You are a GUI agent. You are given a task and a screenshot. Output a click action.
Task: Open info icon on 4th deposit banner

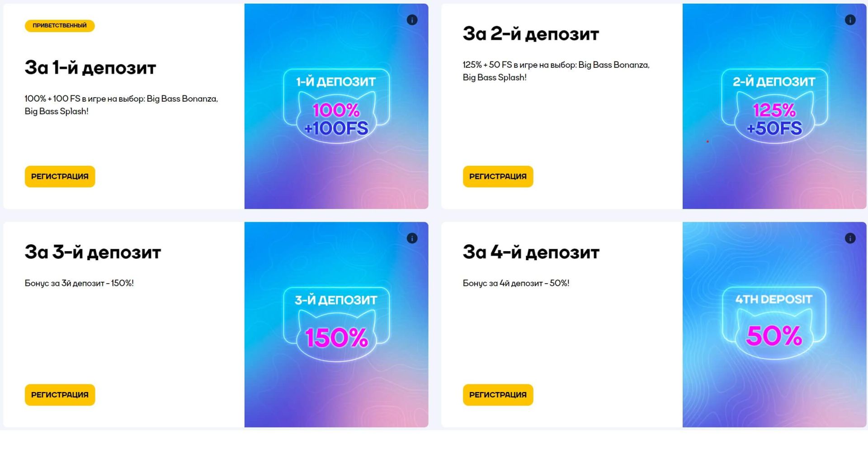[x=850, y=238]
